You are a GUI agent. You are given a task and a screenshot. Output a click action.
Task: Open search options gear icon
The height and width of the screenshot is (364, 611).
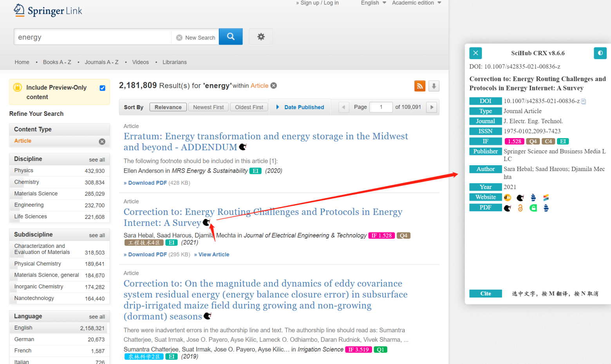click(x=261, y=36)
